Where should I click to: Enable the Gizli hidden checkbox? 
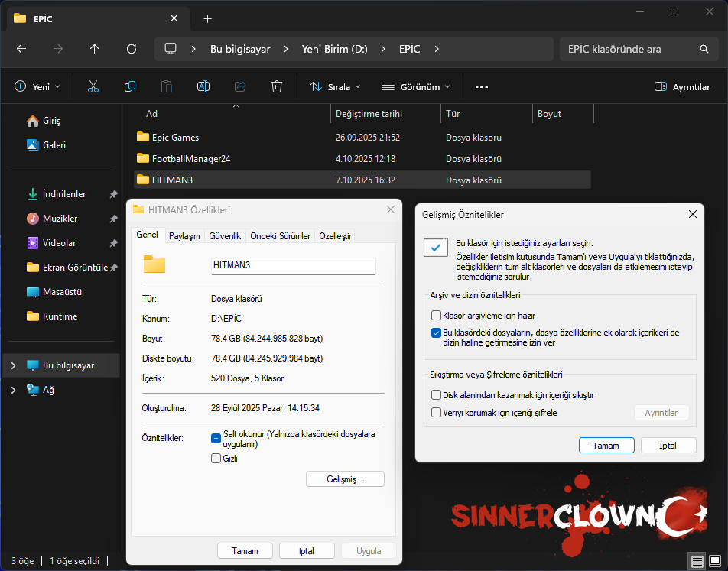216,459
